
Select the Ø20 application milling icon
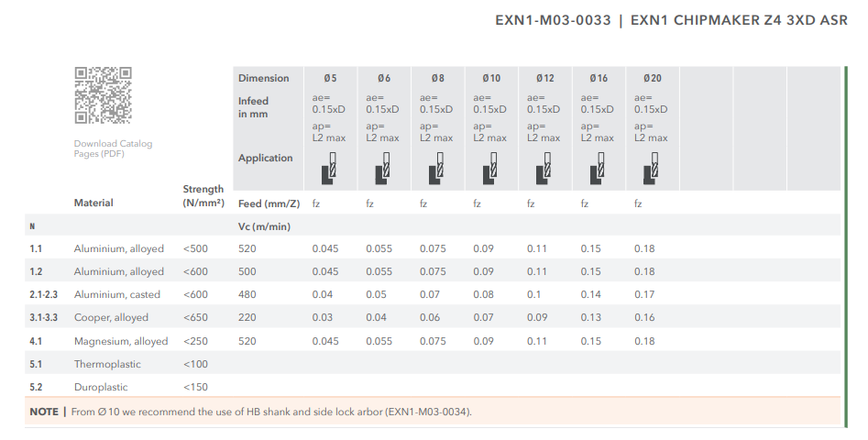(x=651, y=170)
